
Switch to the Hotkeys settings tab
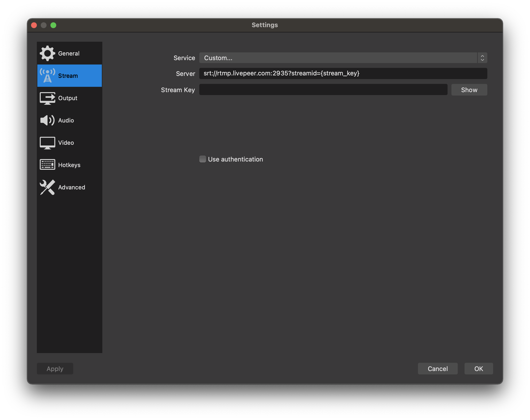(x=69, y=165)
